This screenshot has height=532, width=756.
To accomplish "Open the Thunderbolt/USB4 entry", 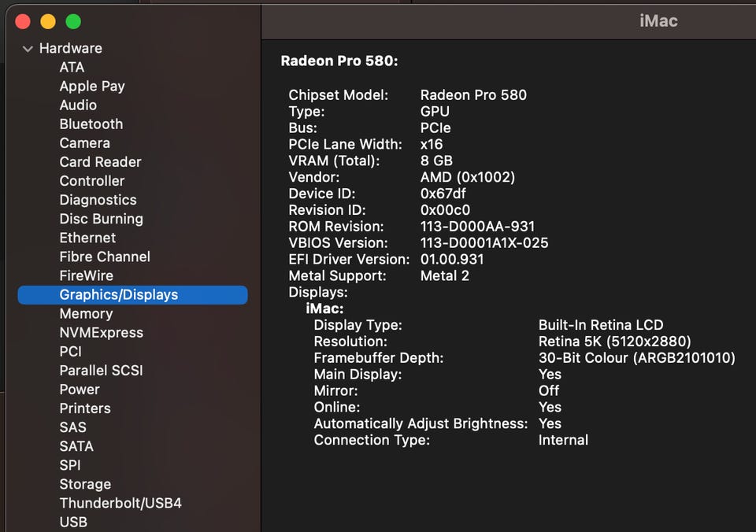I will [120, 503].
